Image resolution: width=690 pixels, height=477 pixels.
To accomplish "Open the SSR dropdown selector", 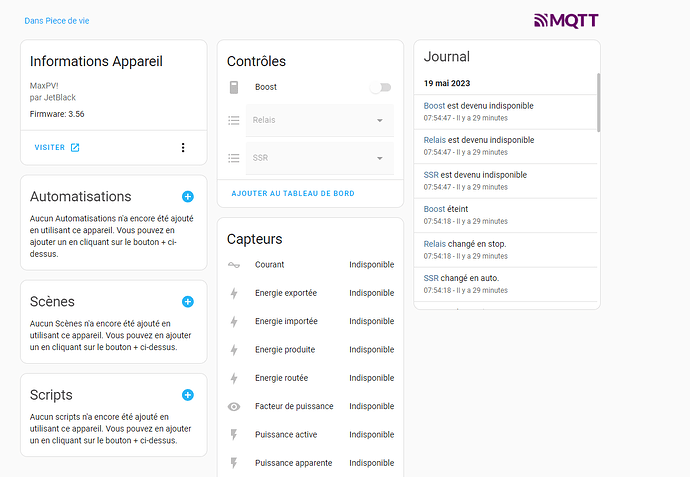I will [x=380, y=158].
